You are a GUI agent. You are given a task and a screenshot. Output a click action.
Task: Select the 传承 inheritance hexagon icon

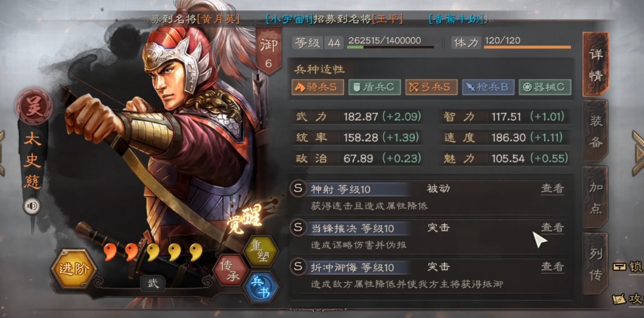pyautogui.click(x=230, y=269)
